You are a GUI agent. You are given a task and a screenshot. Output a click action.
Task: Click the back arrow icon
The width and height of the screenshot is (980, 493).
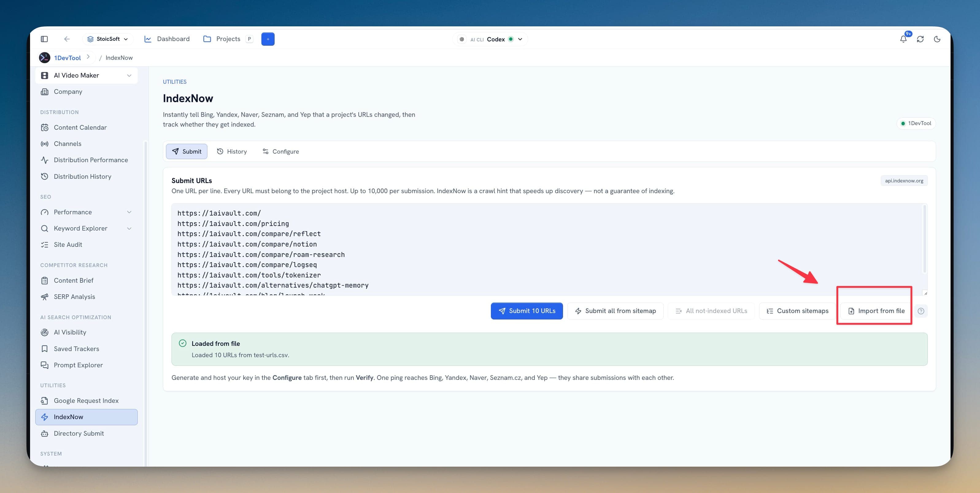[x=67, y=39]
